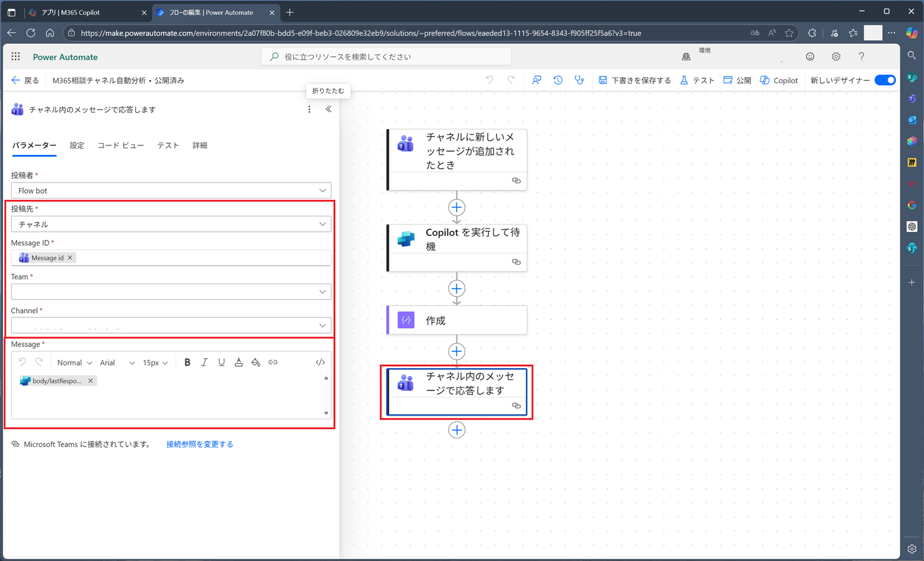Viewport: 924px width, 561px height.
Task: Open the version history icon
Action: click(x=558, y=80)
